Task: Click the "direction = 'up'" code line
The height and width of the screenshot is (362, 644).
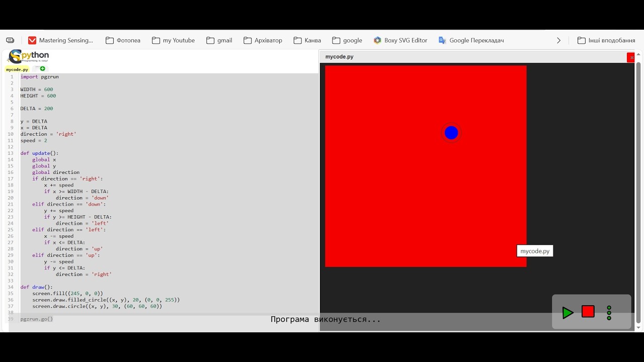Action: 79,249
